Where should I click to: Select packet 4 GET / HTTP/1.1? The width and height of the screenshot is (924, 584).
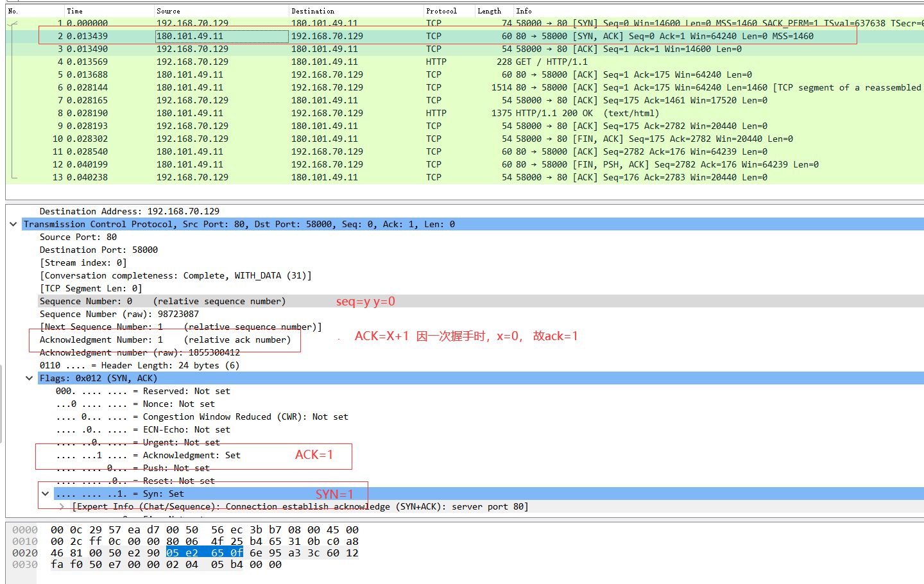click(321, 62)
